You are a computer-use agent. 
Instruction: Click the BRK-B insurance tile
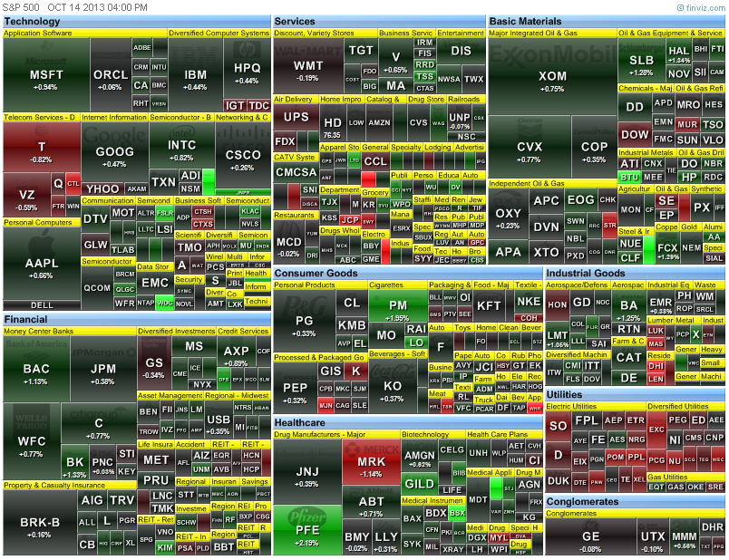click(x=39, y=525)
